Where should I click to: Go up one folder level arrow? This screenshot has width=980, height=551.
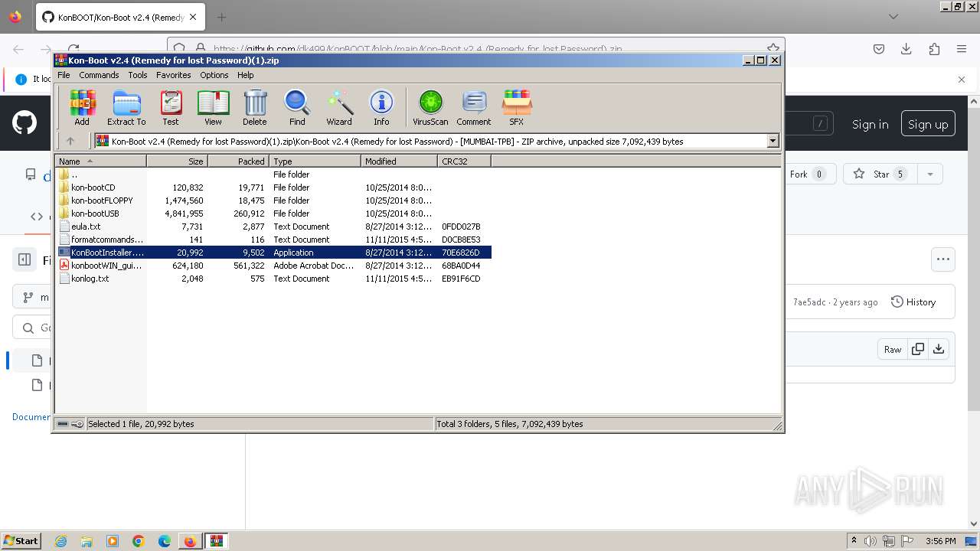pos(70,141)
